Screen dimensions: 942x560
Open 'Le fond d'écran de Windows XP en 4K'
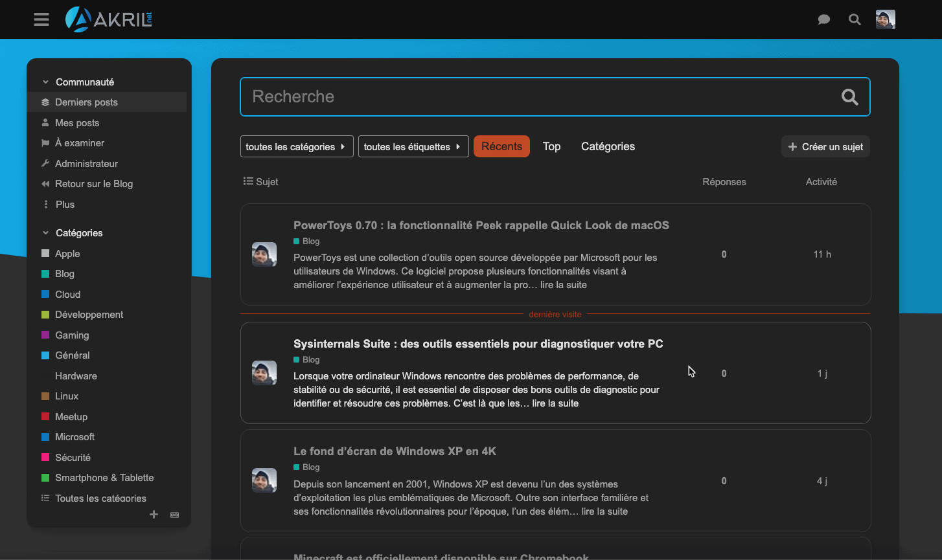[395, 451]
